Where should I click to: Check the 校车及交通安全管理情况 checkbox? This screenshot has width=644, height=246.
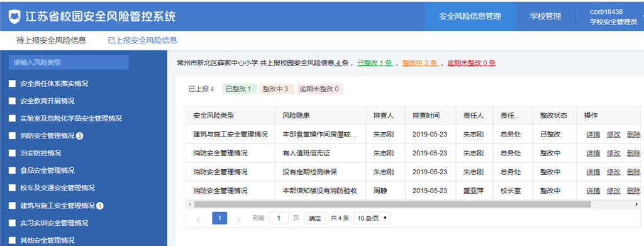(x=12, y=188)
